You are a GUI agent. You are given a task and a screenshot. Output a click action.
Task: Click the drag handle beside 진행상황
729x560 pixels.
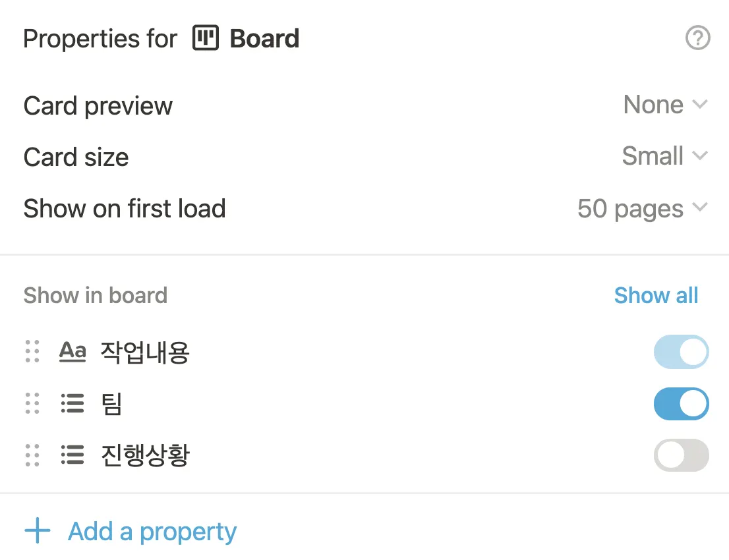[x=32, y=455]
